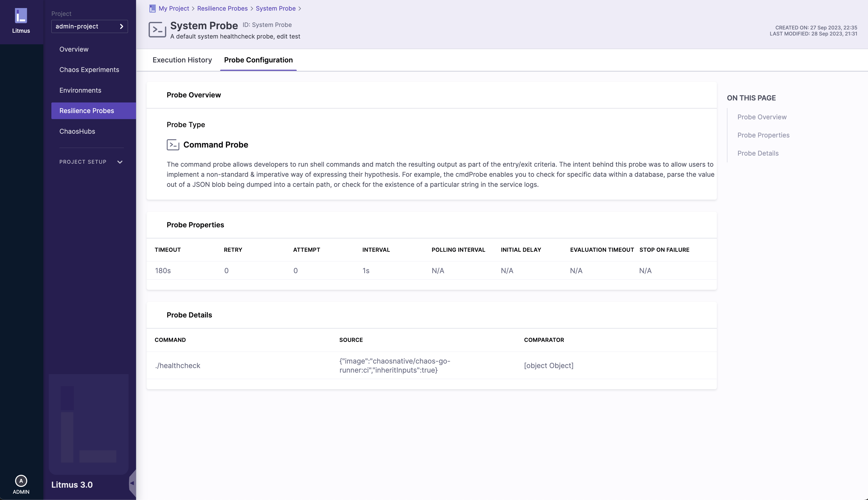Go to Chaos Experiments page
This screenshot has height=500, width=868.
pyautogui.click(x=89, y=70)
